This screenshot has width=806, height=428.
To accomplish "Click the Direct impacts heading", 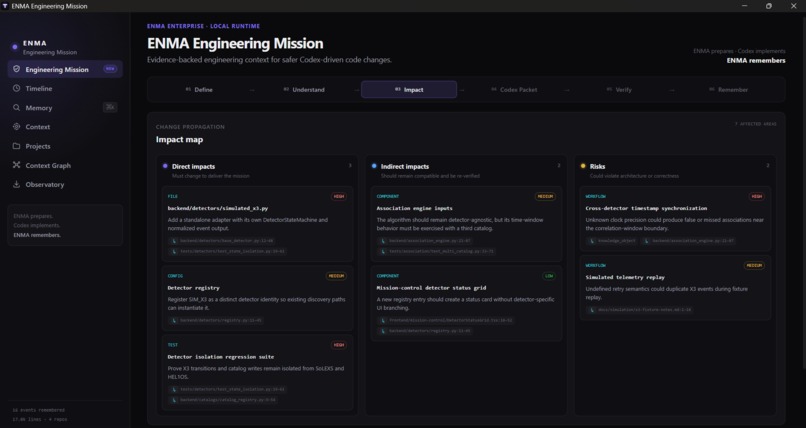I will (193, 166).
